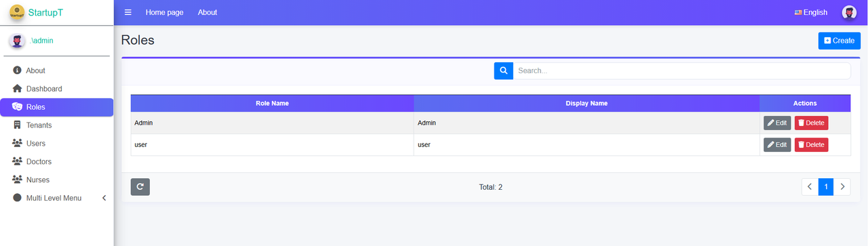868x246 pixels.
Task: Click the Roles masks icon
Action: pos(18,107)
